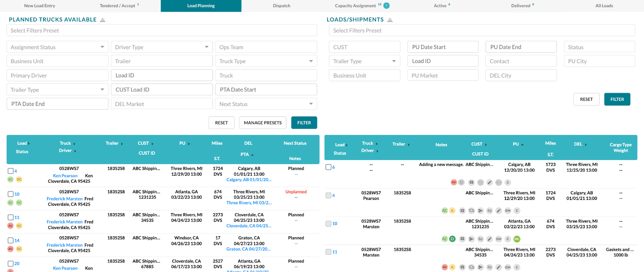Click DH icon in Loads/Shipments load 4 row

coord(508,210)
